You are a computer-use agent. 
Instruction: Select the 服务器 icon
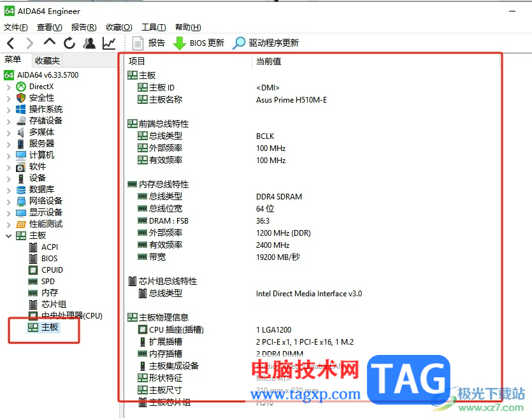pos(21,144)
